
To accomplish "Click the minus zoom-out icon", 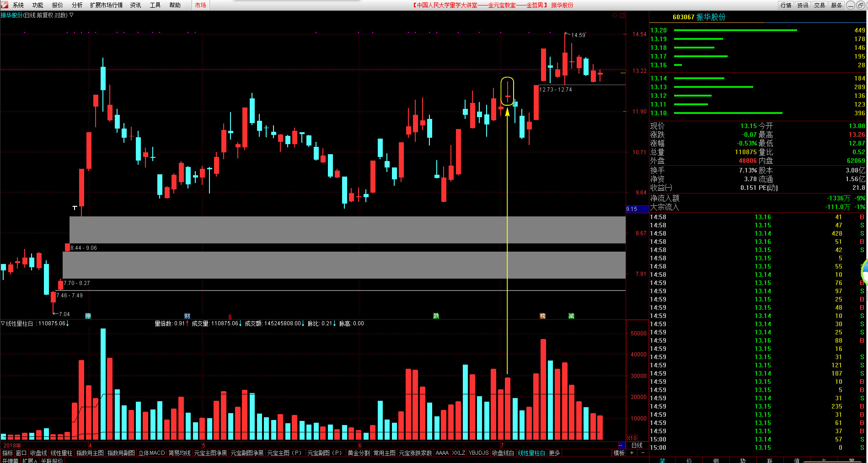I will click(643, 453).
